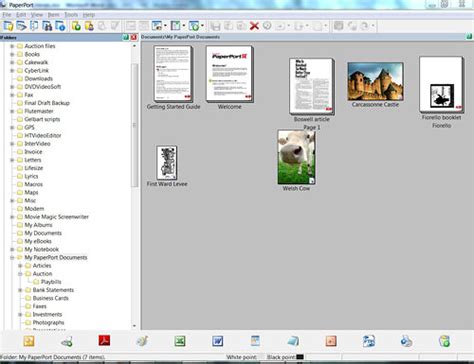Click folder tree scroll-up arrow
Viewport: 474px width, 364px height.
pos(134,46)
